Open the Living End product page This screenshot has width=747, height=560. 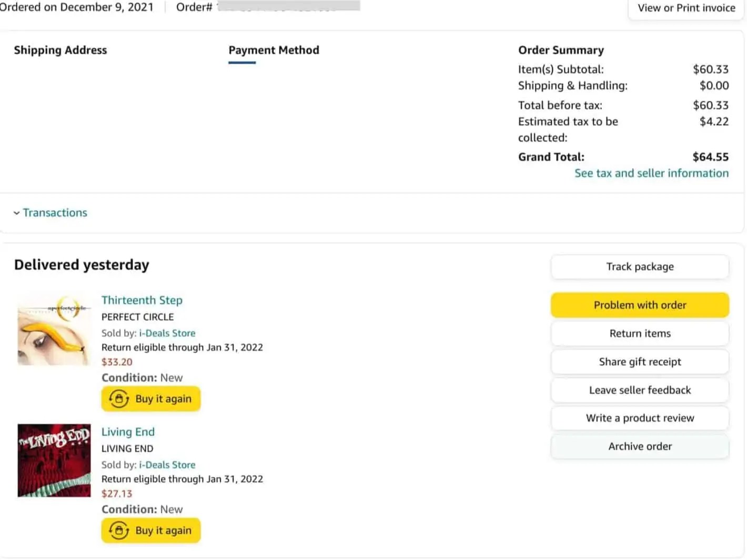[x=128, y=432]
